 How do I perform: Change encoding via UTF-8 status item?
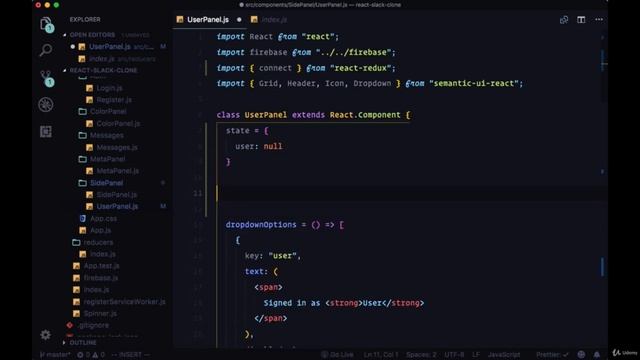pos(454,355)
